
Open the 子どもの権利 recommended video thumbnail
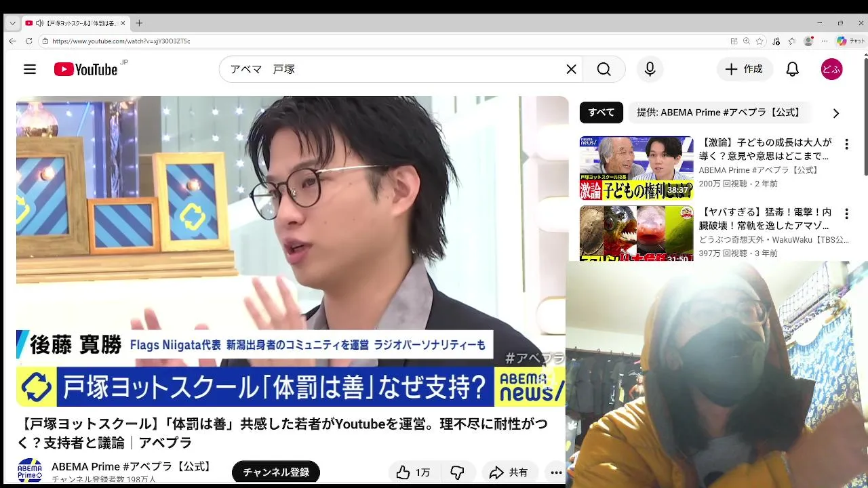(x=637, y=168)
